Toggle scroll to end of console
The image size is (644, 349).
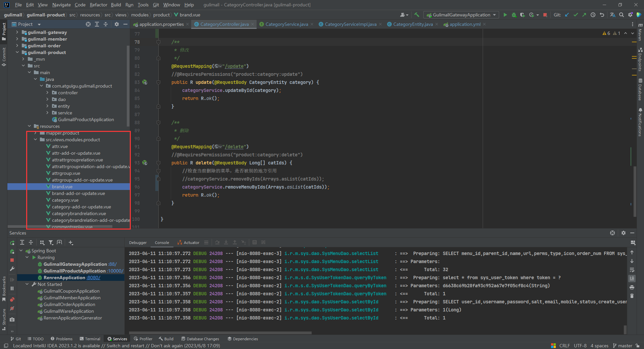click(x=632, y=279)
